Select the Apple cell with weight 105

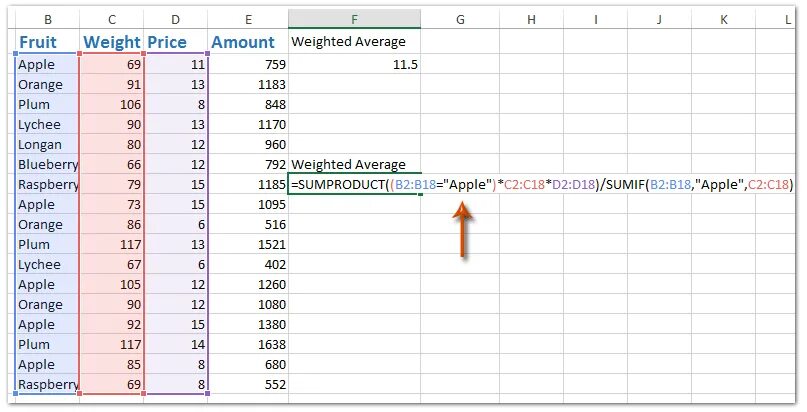[x=47, y=284]
